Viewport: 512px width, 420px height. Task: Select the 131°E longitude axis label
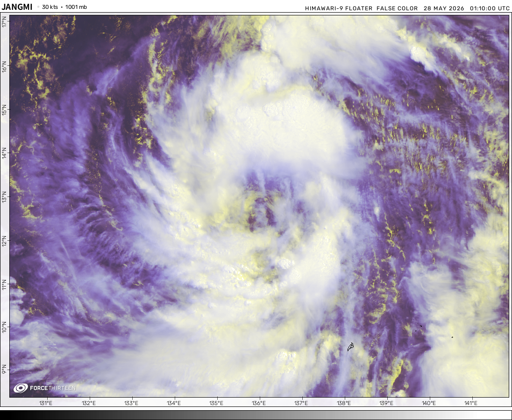(46, 403)
